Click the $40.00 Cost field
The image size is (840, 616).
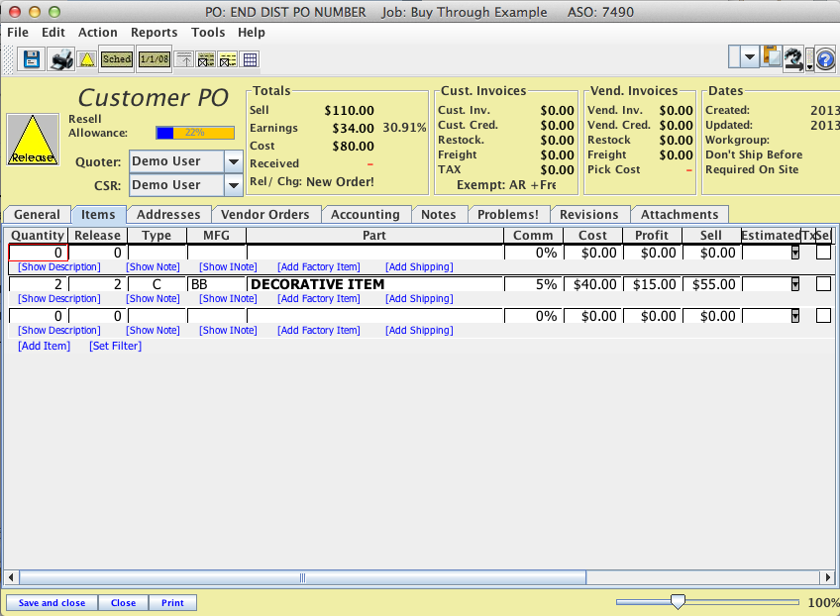592,284
